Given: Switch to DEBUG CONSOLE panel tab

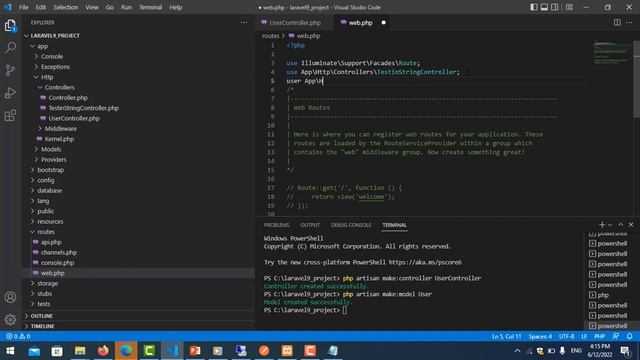Looking at the screenshot, I should (x=351, y=225).
